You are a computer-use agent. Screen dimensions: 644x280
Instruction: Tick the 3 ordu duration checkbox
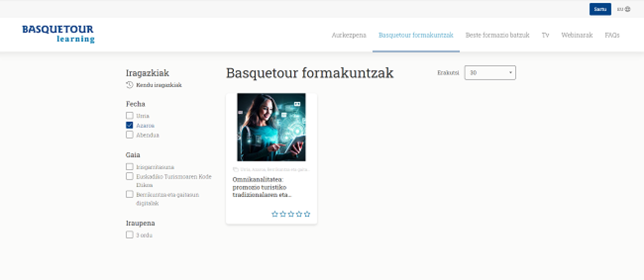tap(129, 235)
